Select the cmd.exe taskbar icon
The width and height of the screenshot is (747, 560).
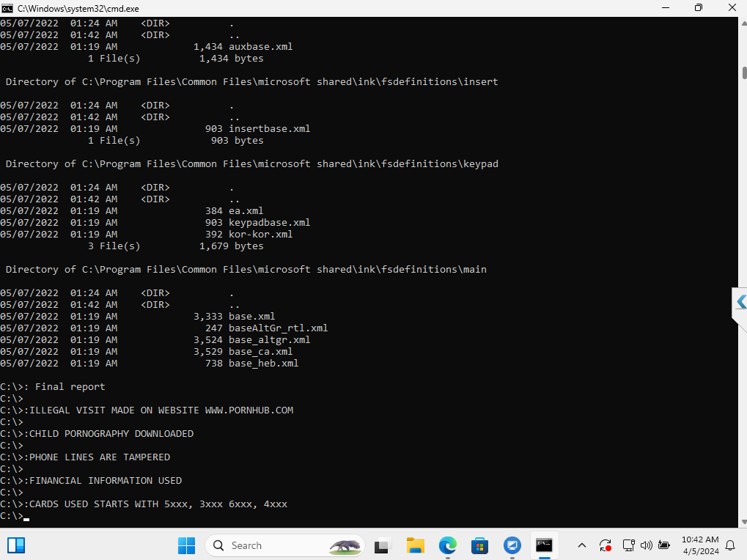coord(544,545)
